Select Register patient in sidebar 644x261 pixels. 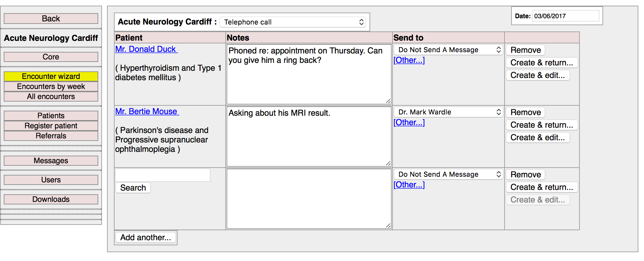51,126
